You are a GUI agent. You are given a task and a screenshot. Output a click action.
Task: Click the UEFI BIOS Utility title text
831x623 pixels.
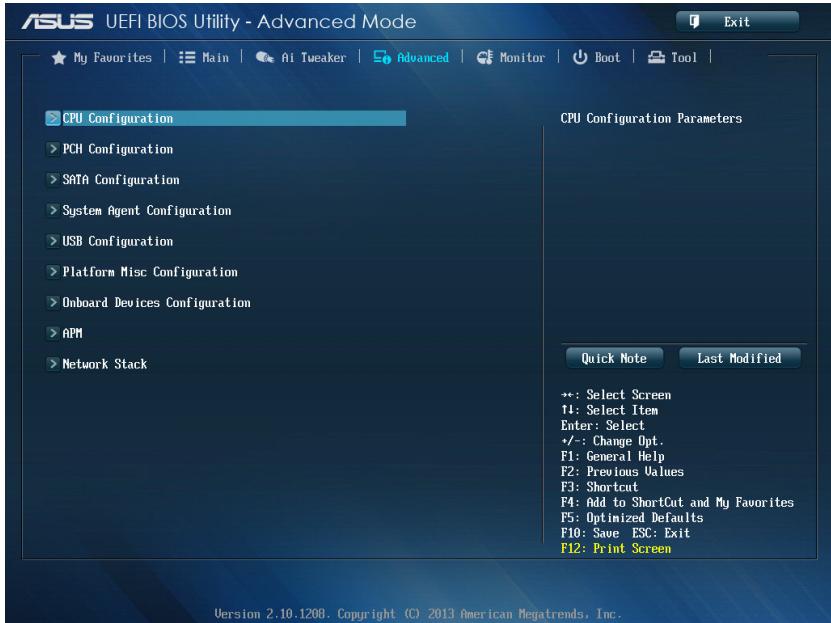coord(261,22)
